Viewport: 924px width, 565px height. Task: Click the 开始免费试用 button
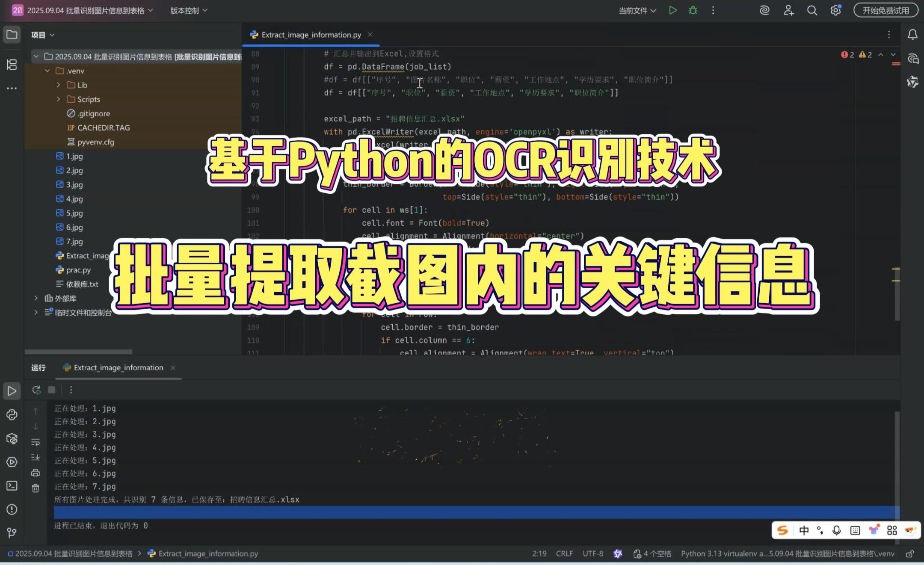point(885,10)
